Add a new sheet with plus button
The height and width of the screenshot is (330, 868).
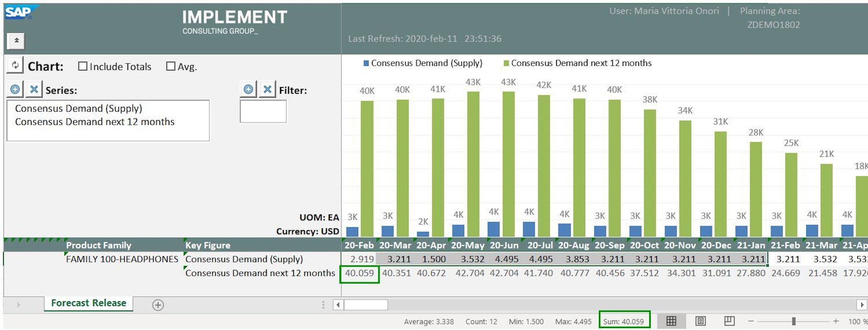[x=158, y=305]
